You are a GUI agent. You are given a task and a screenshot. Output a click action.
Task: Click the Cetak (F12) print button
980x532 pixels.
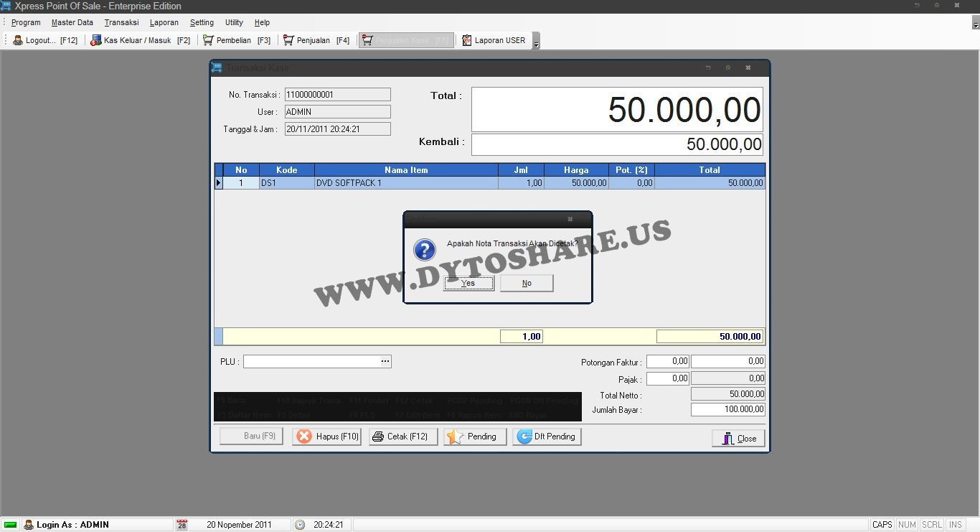pyautogui.click(x=403, y=437)
